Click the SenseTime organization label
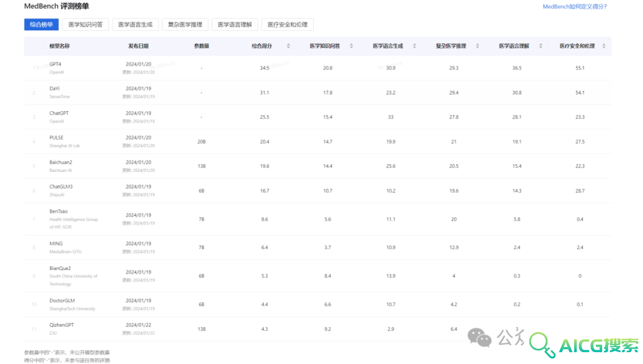The image size is (643, 364). tap(60, 96)
